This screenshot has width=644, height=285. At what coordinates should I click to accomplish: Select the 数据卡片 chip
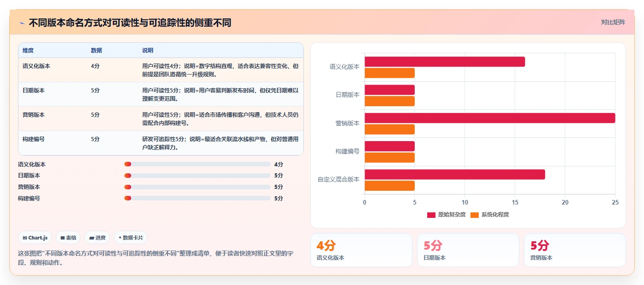(x=131, y=238)
